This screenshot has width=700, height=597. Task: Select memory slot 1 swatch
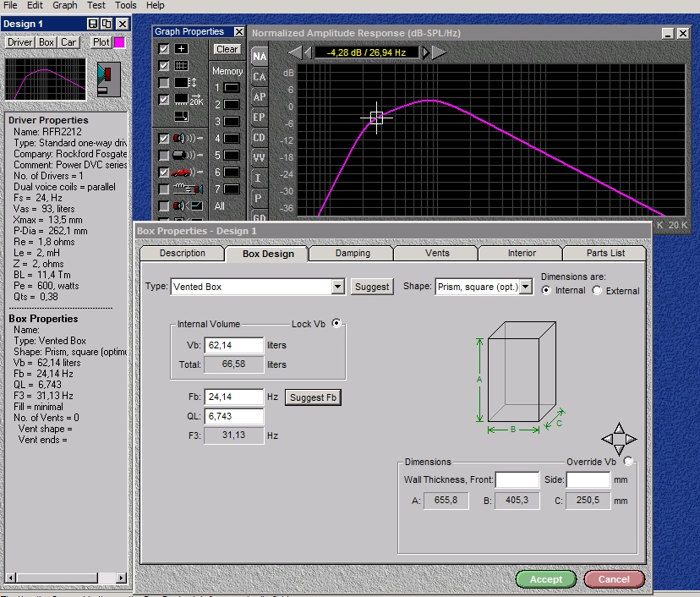[x=231, y=88]
